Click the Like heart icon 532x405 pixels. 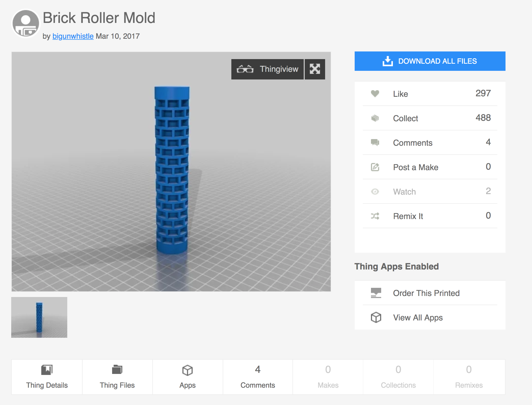[374, 93]
